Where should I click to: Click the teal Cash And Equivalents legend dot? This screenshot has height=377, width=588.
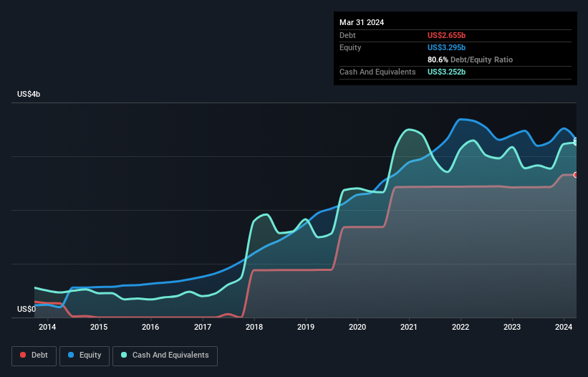click(124, 355)
